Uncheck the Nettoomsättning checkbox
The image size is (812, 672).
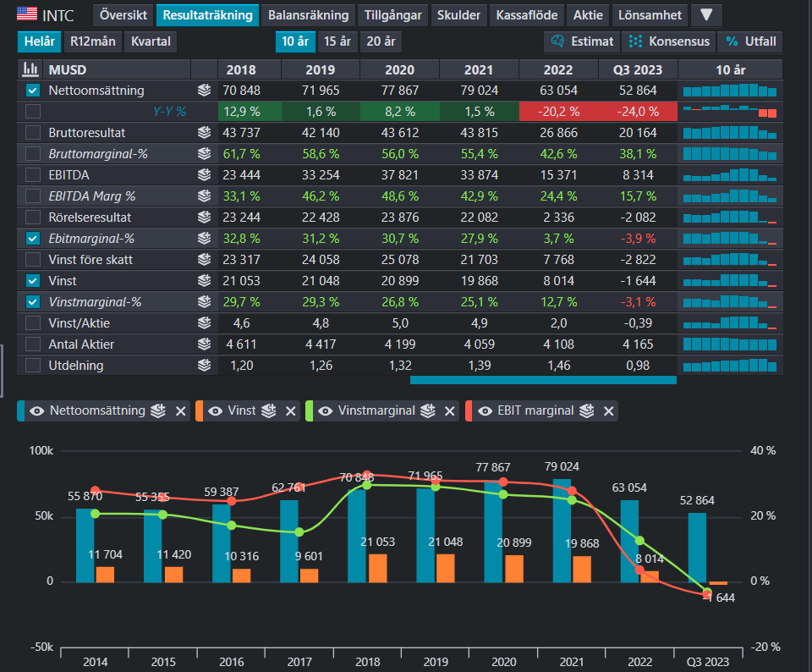coord(33,91)
